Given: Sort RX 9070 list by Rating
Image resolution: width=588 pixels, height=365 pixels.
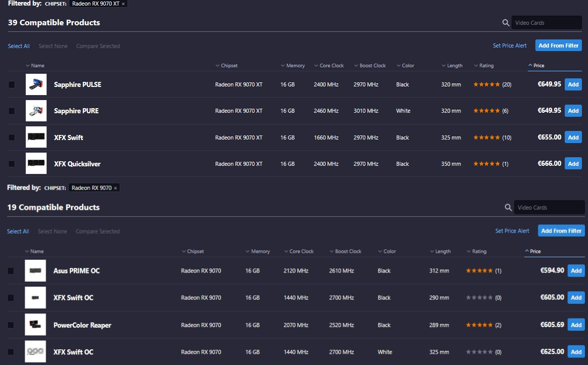Looking at the screenshot, I should click(477, 251).
